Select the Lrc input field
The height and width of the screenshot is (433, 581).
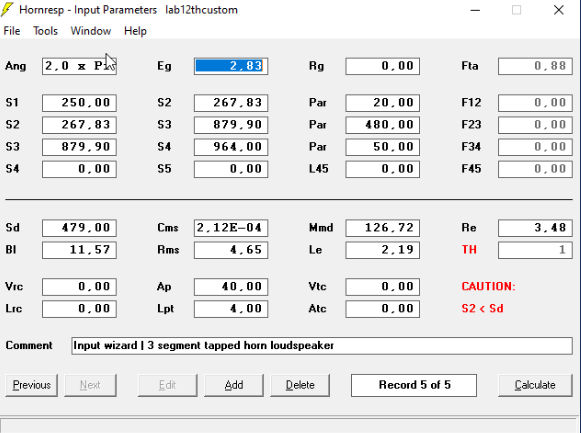(x=79, y=309)
